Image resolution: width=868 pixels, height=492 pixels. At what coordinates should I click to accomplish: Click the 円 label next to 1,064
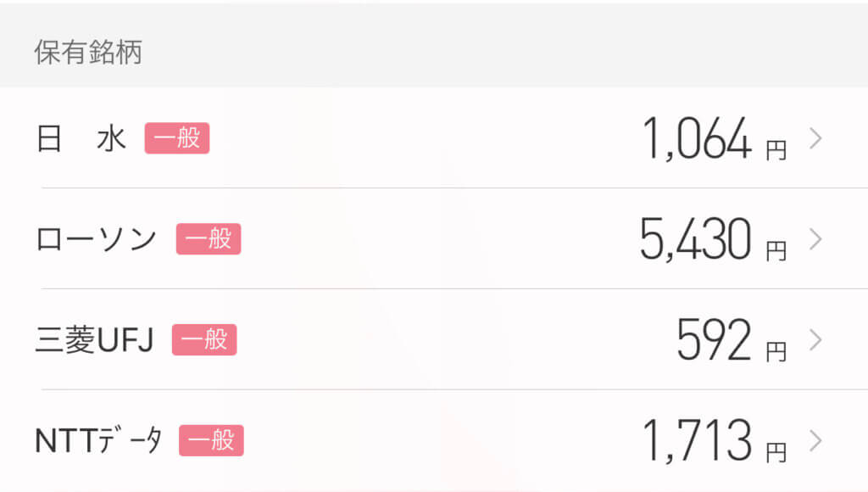(x=776, y=150)
